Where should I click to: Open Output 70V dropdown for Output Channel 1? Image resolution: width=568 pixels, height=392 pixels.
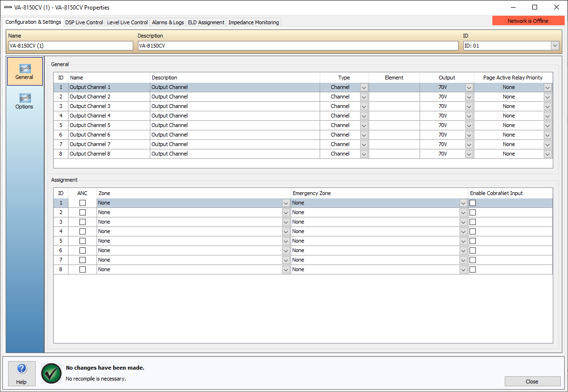pos(469,88)
